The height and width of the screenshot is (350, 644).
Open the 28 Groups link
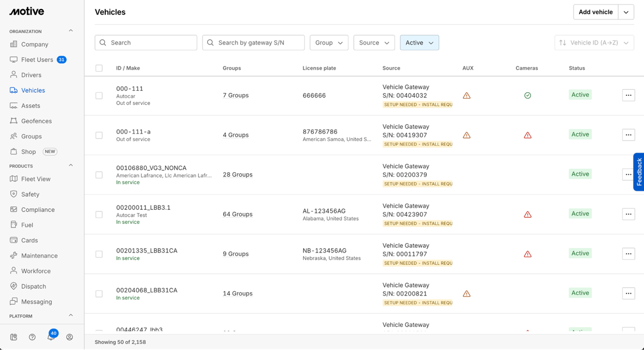tap(237, 175)
